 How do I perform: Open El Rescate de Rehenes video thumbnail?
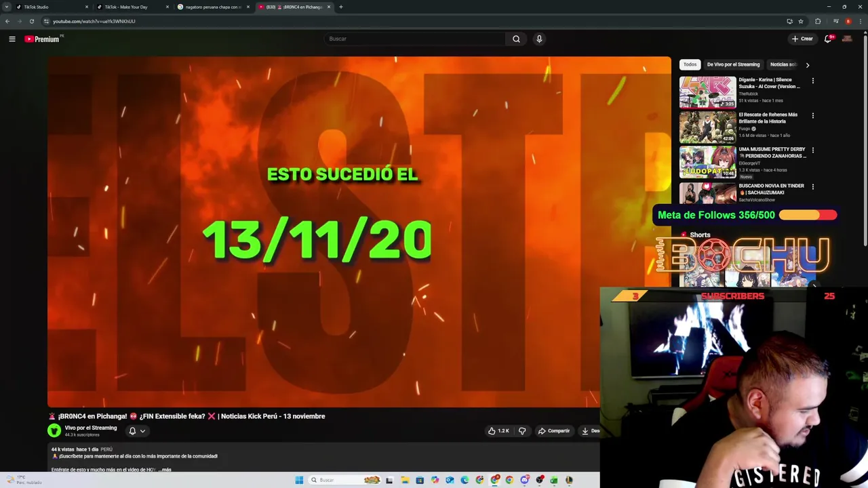click(708, 127)
